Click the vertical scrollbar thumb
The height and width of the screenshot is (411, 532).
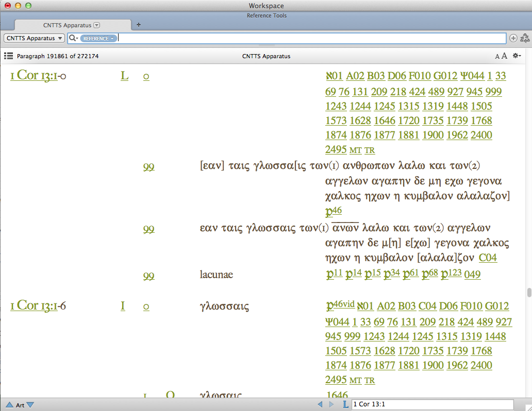tap(528, 293)
